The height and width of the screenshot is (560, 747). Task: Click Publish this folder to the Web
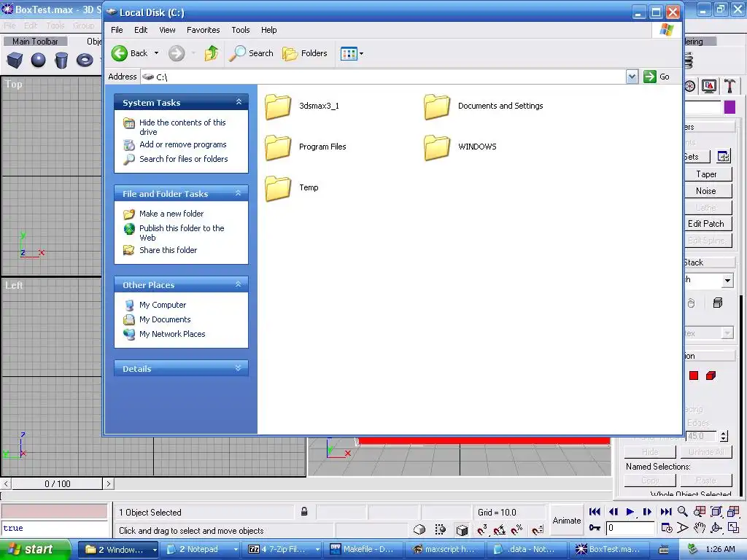(x=182, y=233)
